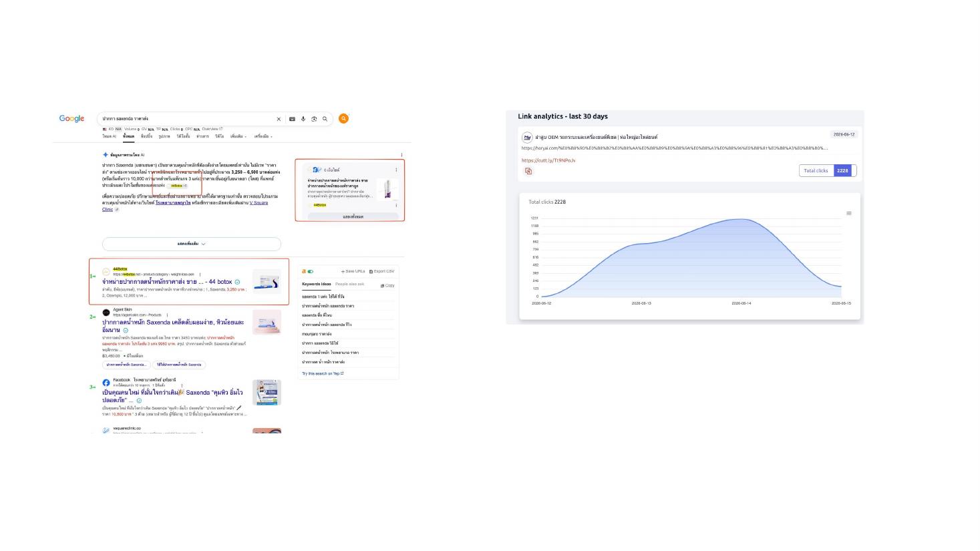Click the verified check beside the 44 botox title
980x551 pixels.
[237, 282]
